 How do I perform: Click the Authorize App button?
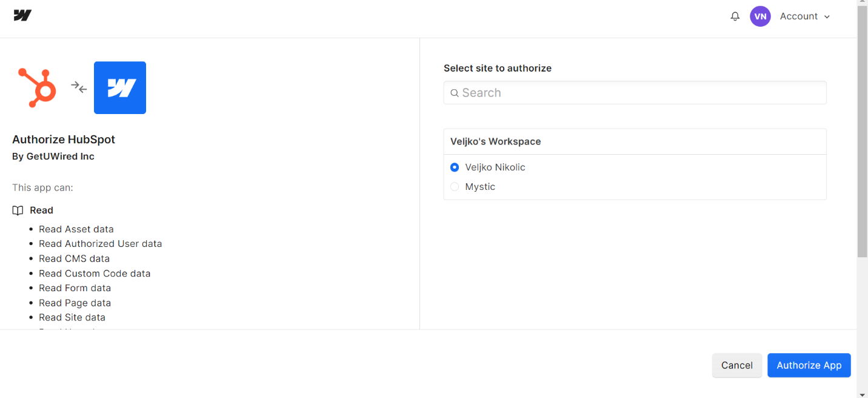coord(809,365)
